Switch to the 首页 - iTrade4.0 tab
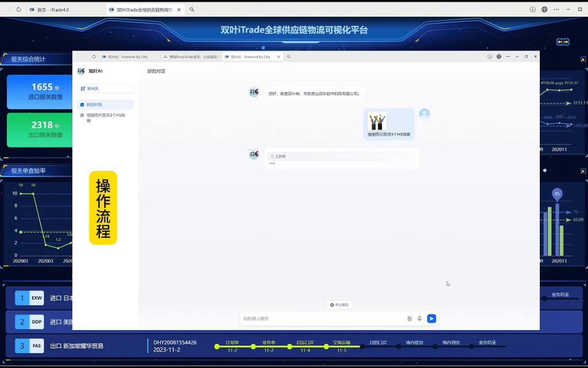The width and height of the screenshot is (588, 368). 65,10
